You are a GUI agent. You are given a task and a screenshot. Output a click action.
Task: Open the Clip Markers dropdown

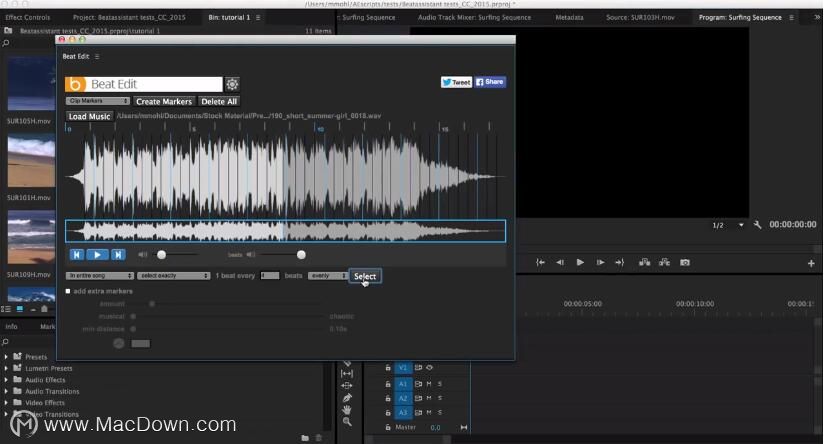coord(97,101)
